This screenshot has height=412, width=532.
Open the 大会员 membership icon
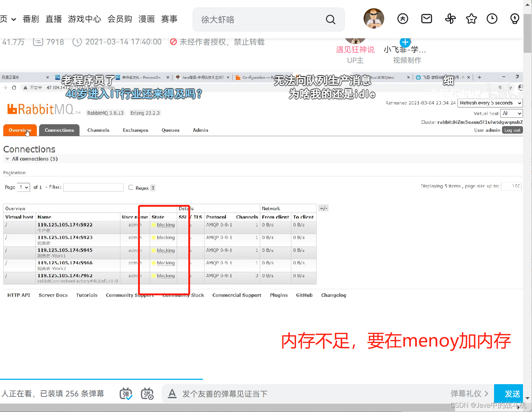point(403,19)
